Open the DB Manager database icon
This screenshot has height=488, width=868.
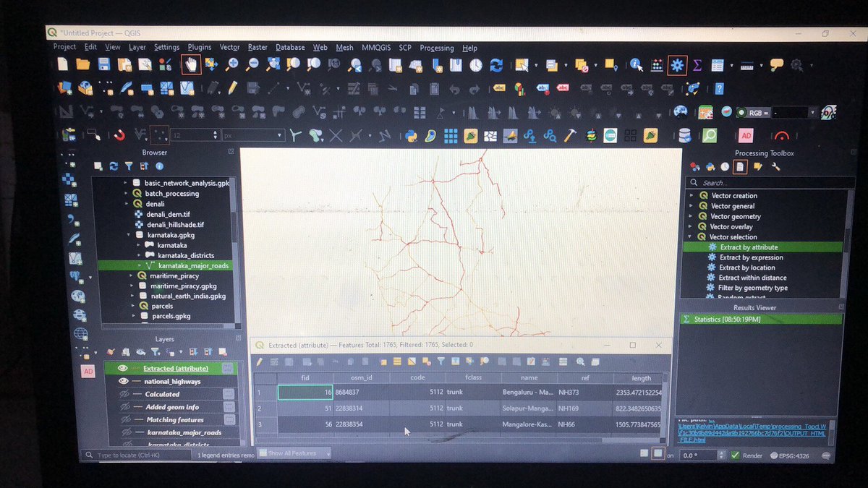pos(684,135)
